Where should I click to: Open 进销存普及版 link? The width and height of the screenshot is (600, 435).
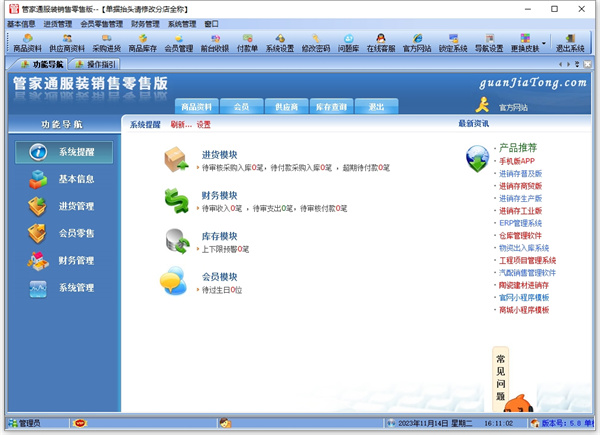[x=520, y=173]
